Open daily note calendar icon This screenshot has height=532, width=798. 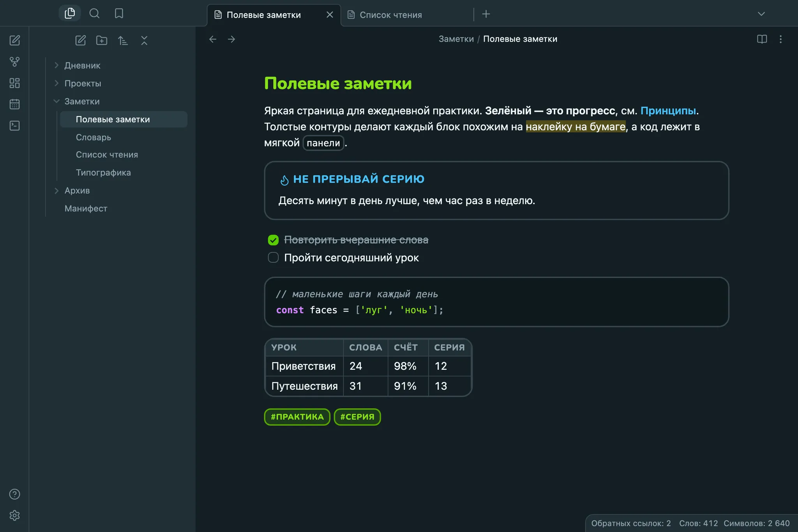15,104
